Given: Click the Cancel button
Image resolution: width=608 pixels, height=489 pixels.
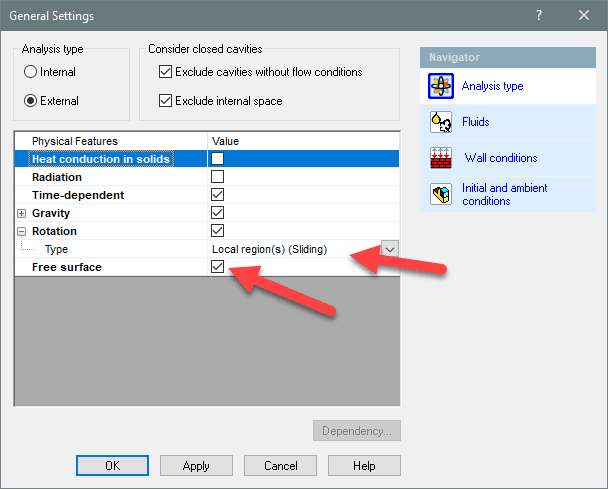Looking at the screenshot, I should 281,466.
